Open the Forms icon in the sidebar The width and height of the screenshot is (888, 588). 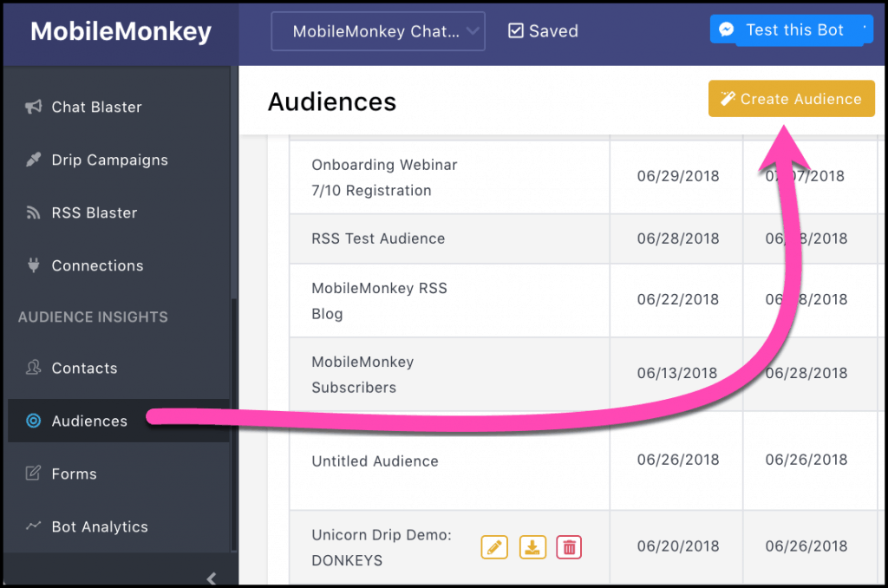tap(33, 474)
